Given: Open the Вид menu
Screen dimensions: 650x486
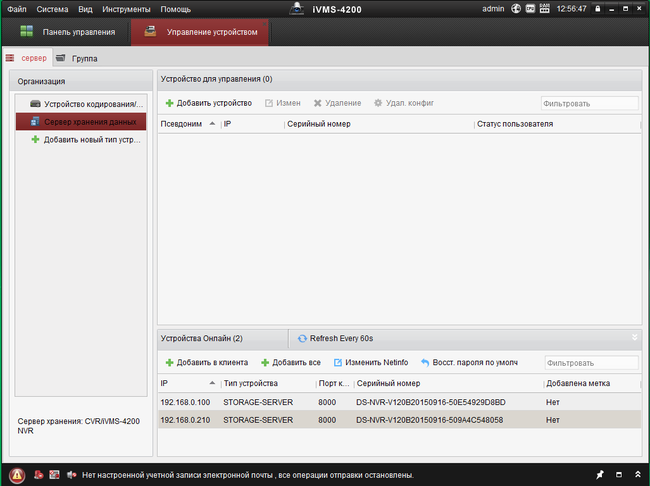Looking at the screenshot, I should (85, 9).
